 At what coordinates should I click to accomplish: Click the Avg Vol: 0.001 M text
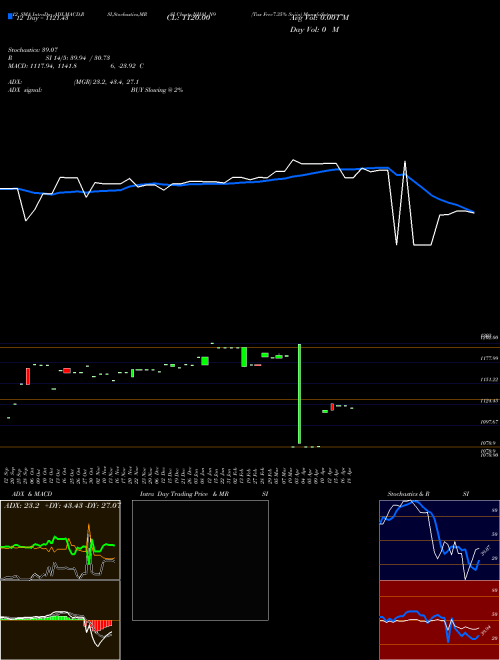point(319,17)
